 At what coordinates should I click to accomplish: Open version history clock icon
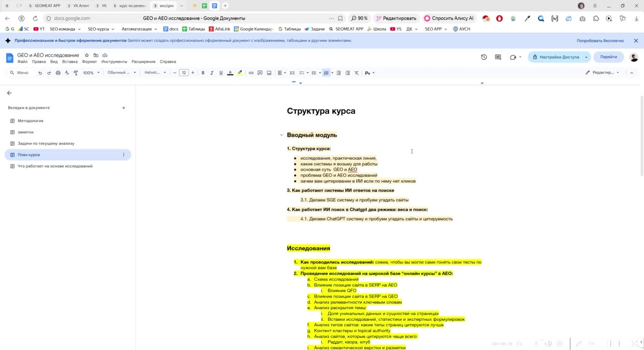click(x=484, y=57)
